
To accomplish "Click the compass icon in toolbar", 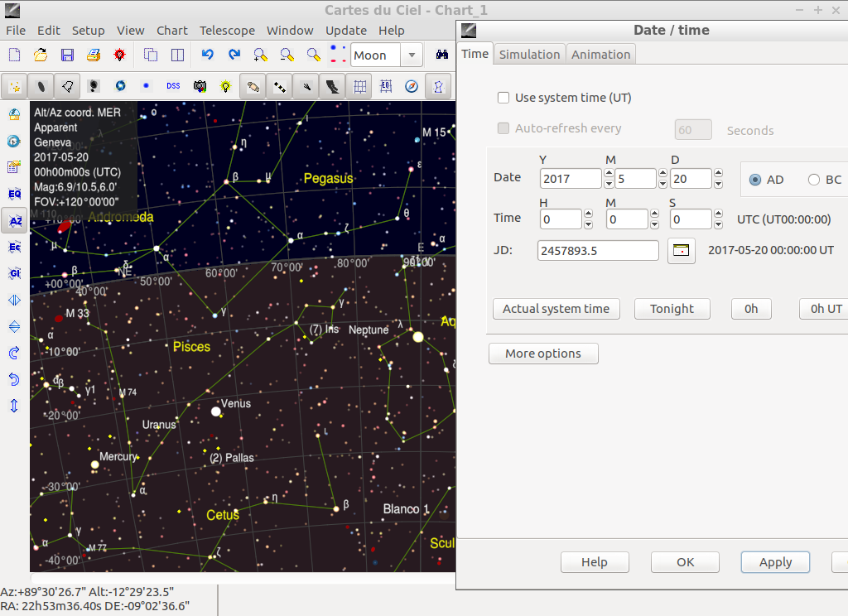I will point(412,87).
